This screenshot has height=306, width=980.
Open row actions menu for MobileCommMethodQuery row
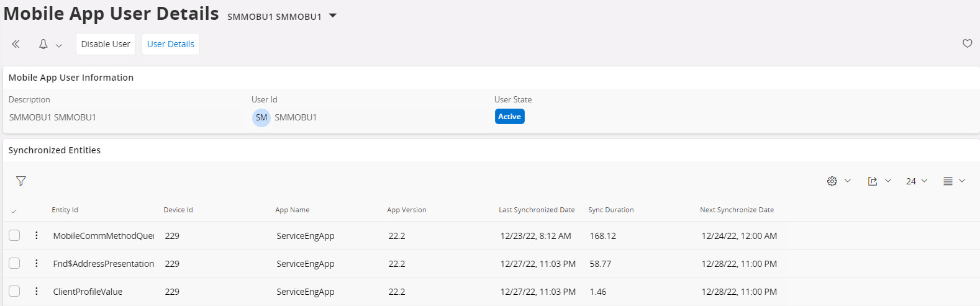point(37,236)
